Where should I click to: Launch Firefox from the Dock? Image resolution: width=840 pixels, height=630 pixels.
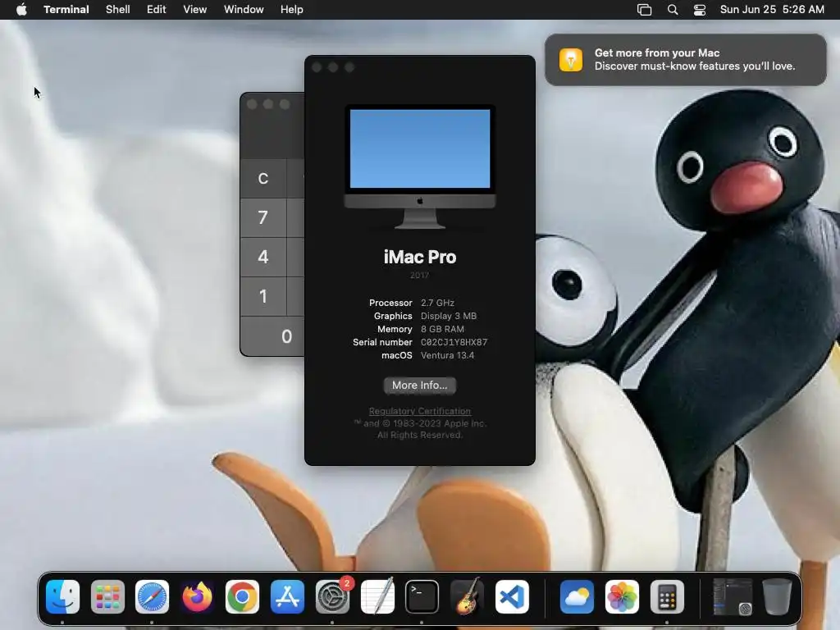(197, 596)
